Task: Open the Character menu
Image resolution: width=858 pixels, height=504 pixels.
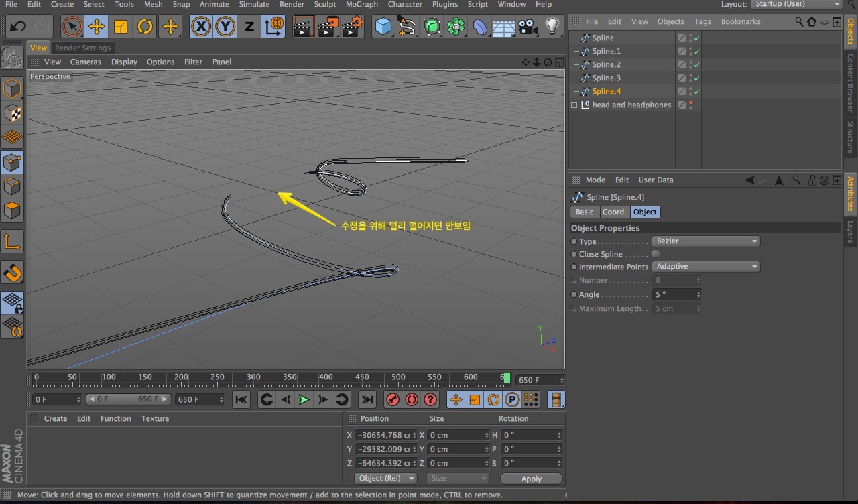Action: 405,4
